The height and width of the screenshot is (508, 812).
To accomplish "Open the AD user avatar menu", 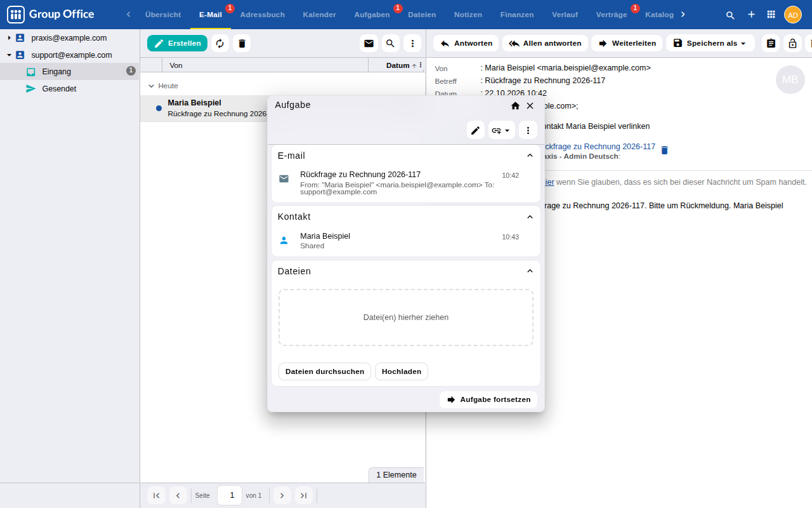I will [x=793, y=15].
